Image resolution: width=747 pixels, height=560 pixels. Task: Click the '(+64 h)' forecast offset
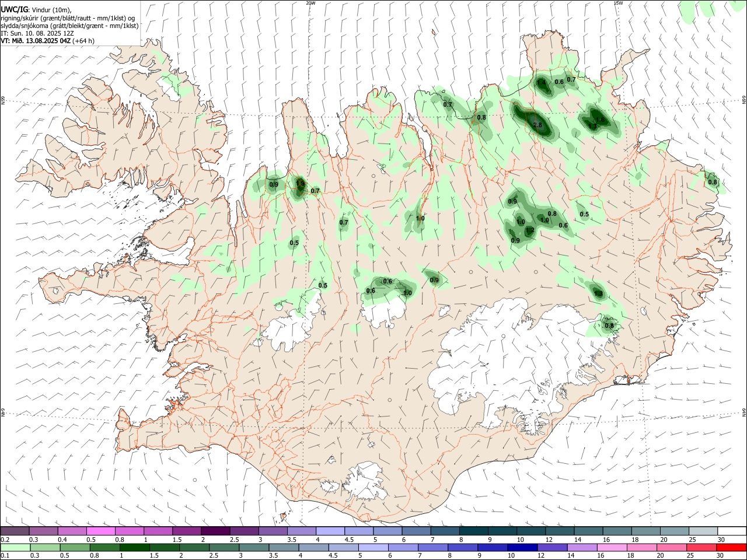[x=83, y=41]
